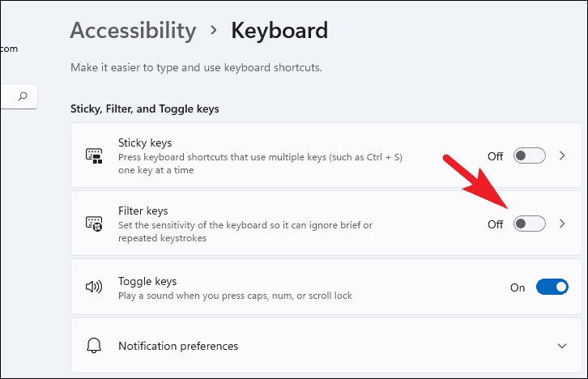Click the Filter keys Off status label
The width and height of the screenshot is (588, 379).
point(495,224)
